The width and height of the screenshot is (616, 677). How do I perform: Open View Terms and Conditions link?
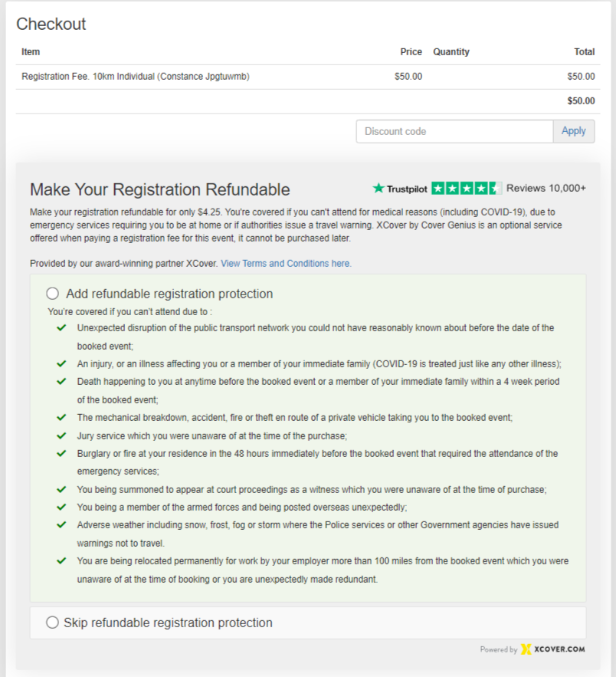286,263
